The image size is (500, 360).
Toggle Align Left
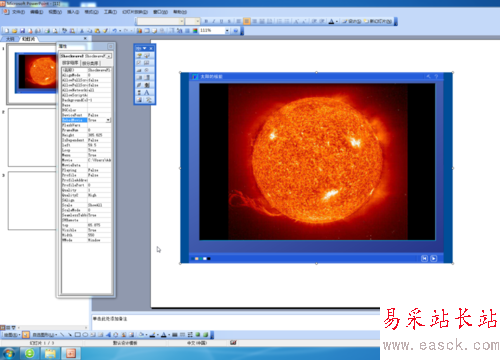pyautogui.click(x=238, y=21)
